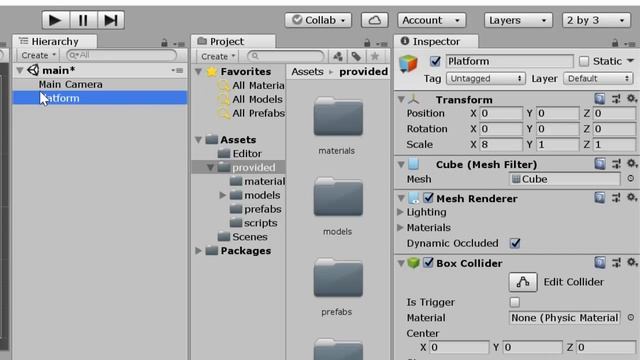Open the 2 by 3 layout dropdown

tap(596, 20)
